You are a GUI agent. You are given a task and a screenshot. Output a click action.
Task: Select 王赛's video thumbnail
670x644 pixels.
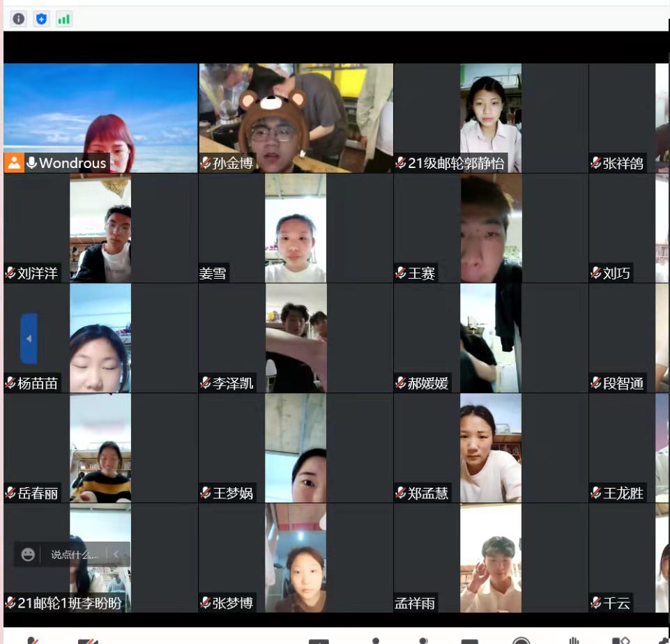coord(491,229)
